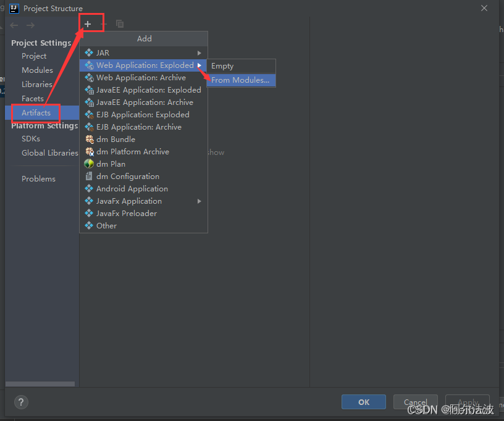504x421 pixels.
Task: Navigate forward with the right arrow
Action: (30, 25)
